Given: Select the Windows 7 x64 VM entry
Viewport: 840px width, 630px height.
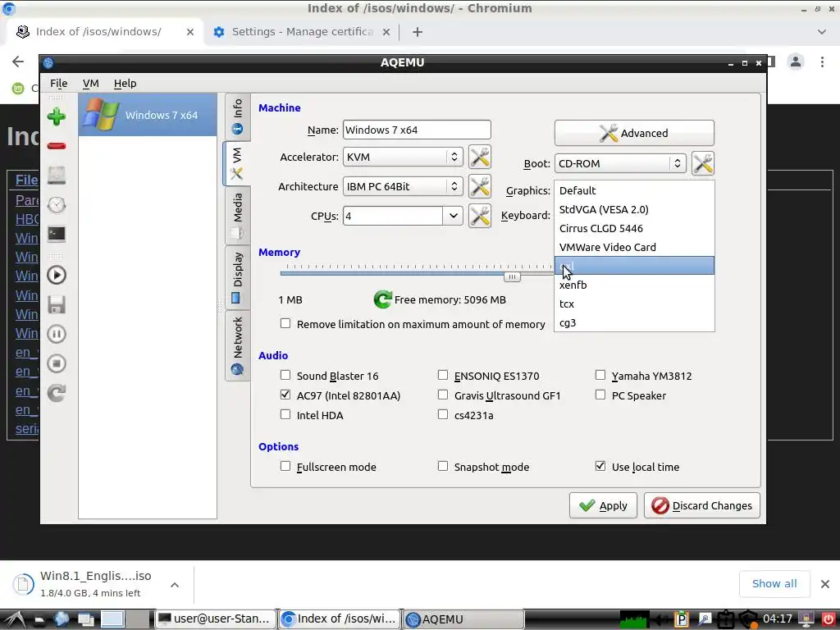Looking at the screenshot, I should pos(148,115).
